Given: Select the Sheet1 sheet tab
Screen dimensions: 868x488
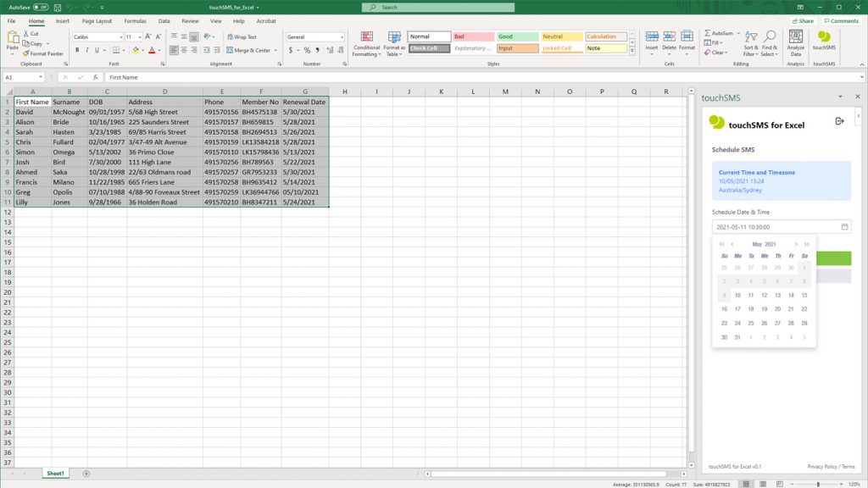Looking at the screenshot, I should click(x=54, y=473).
